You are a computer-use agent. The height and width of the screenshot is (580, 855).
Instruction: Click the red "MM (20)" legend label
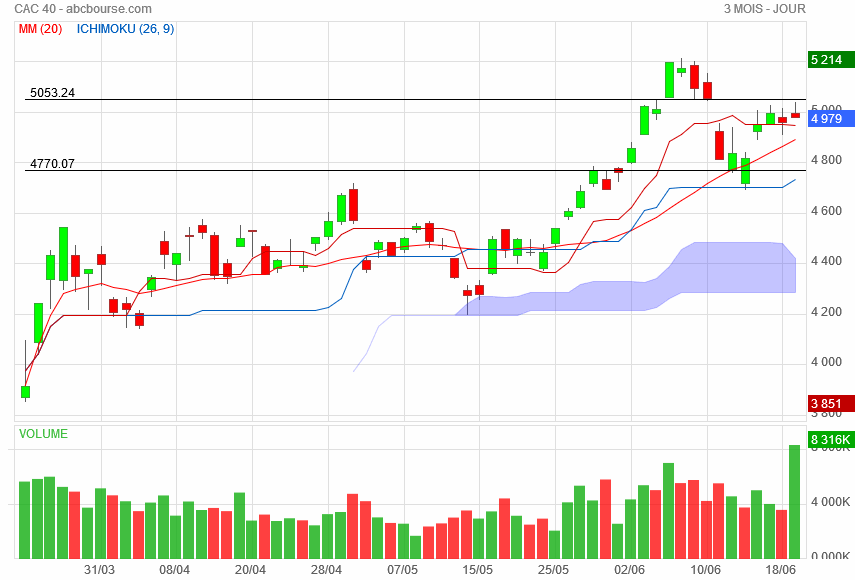pos(40,29)
